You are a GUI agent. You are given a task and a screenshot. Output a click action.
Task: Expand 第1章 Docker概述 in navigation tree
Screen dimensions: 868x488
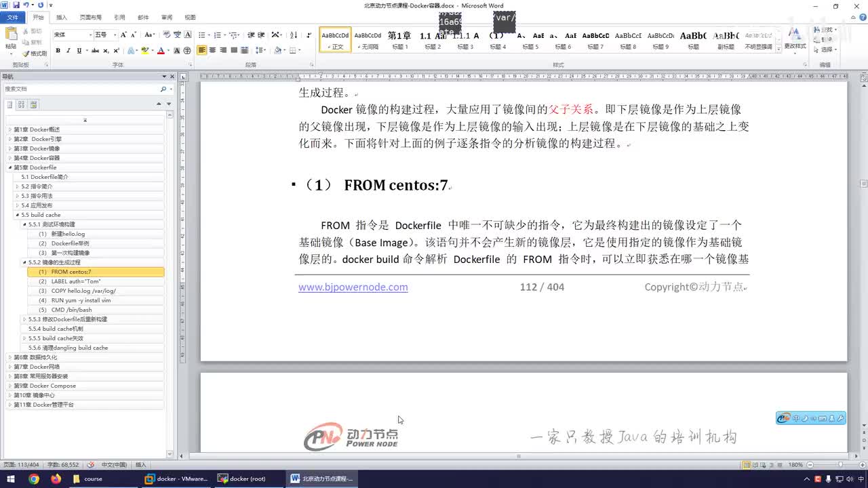[9, 129]
